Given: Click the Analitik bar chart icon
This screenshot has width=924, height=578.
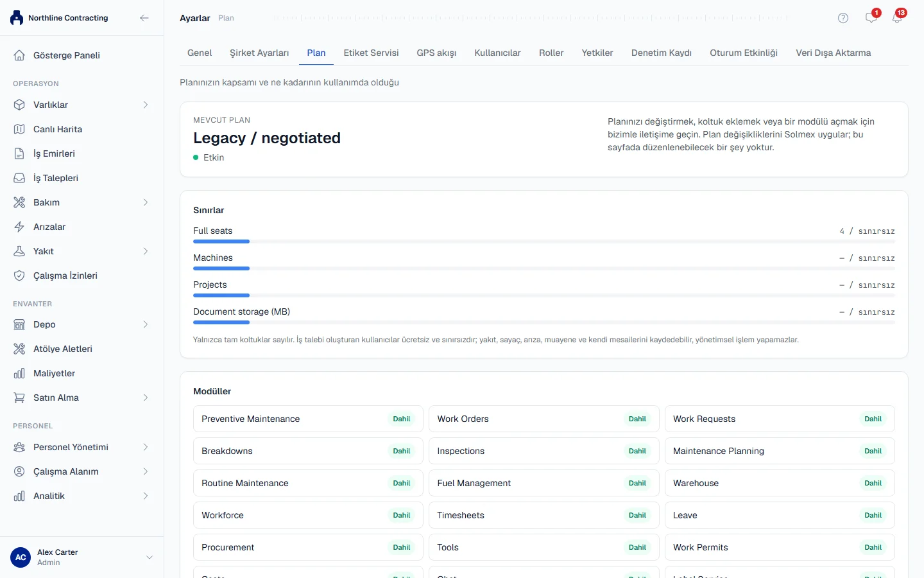Looking at the screenshot, I should pyautogui.click(x=19, y=496).
